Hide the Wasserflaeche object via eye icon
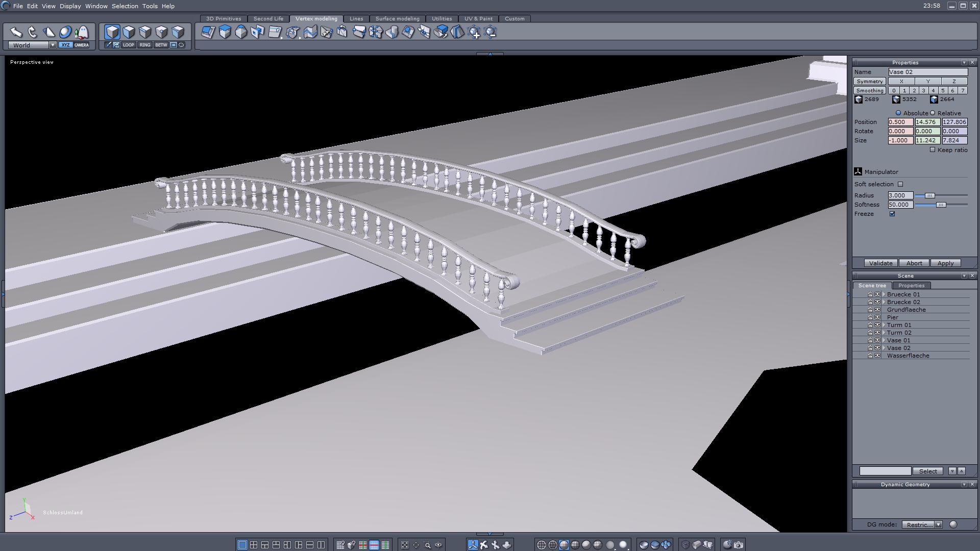The width and height of the screenshot is (980, 551). coord(877,356)
